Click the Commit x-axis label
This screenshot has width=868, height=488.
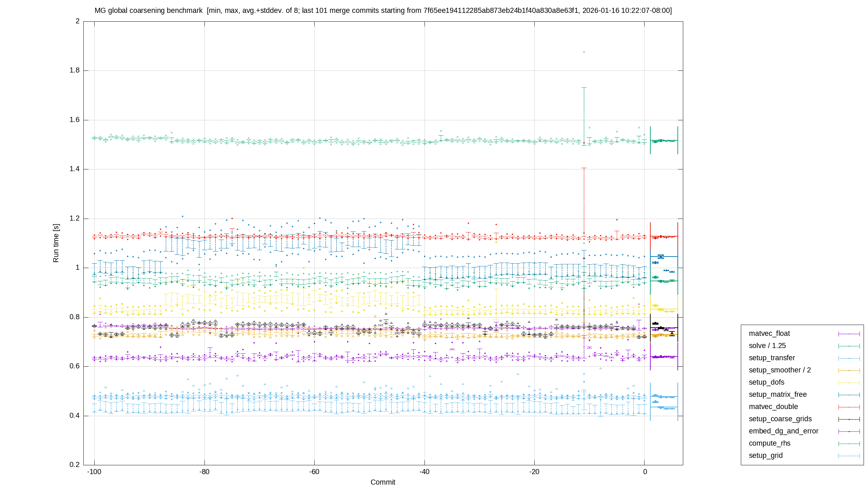pyautogui.click(x=383, y=482)
